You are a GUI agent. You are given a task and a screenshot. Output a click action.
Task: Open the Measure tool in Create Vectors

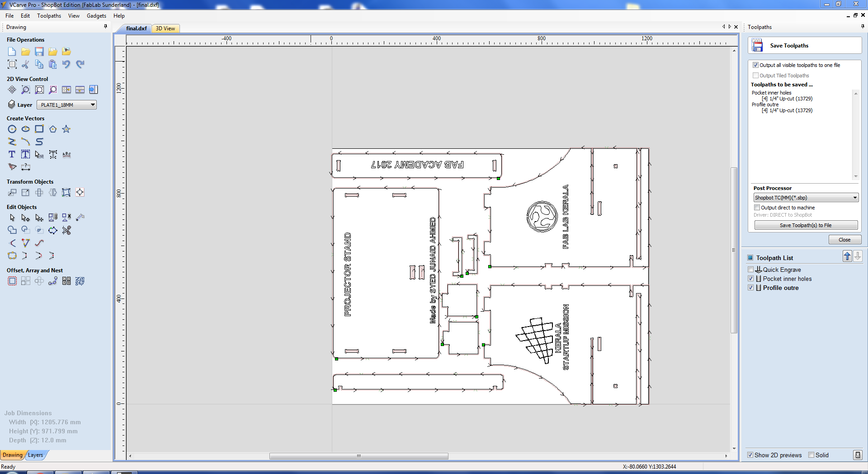(x=26, y=167)
